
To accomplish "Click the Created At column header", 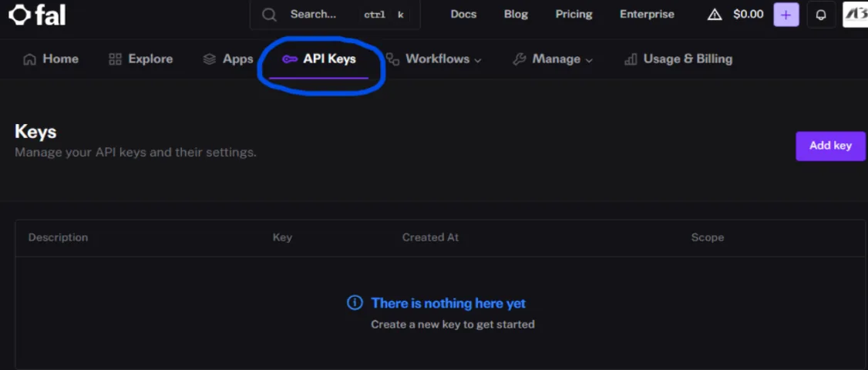I will click(x=430, y=237).
